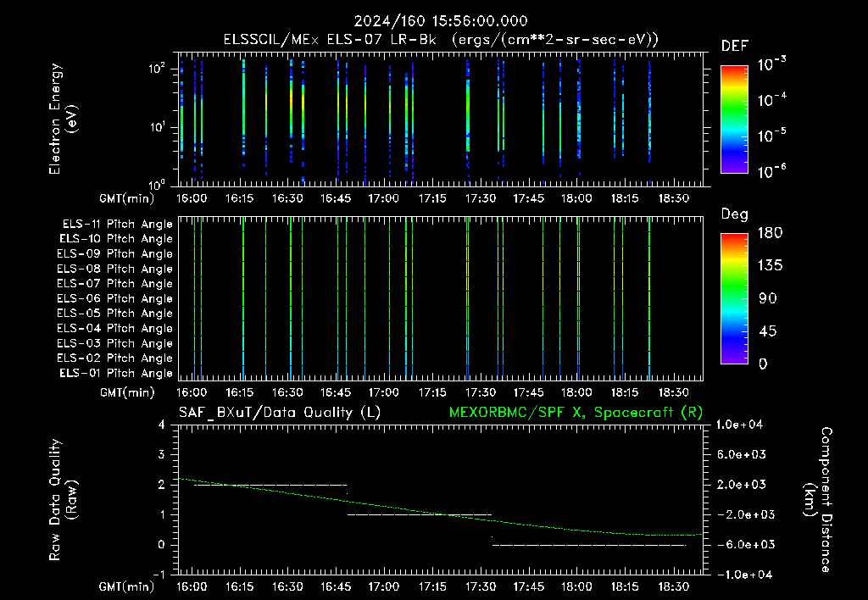Select the ELS-05 Pitch Angle row label
This screenshot has height=600, width=868.
(x=115, y=314)
